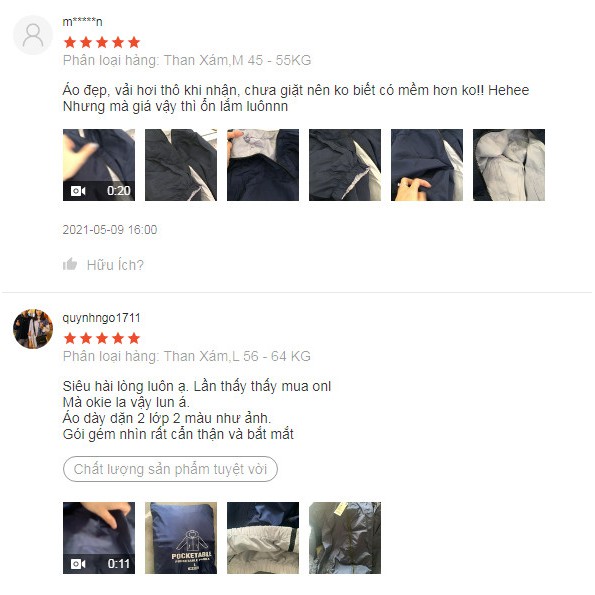This screenshot has width=595, height=595.
Task: Open the second photo in the first review
Action: 181,165
